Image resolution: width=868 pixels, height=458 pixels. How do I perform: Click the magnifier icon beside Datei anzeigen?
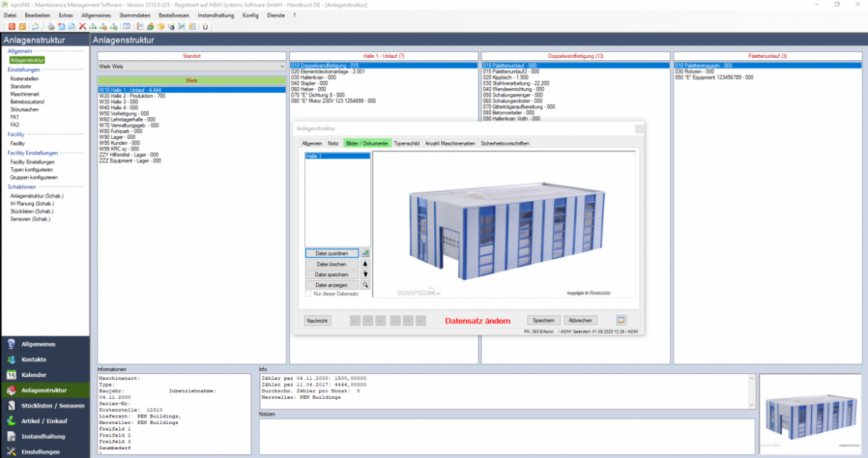click(x=365, y=285)
